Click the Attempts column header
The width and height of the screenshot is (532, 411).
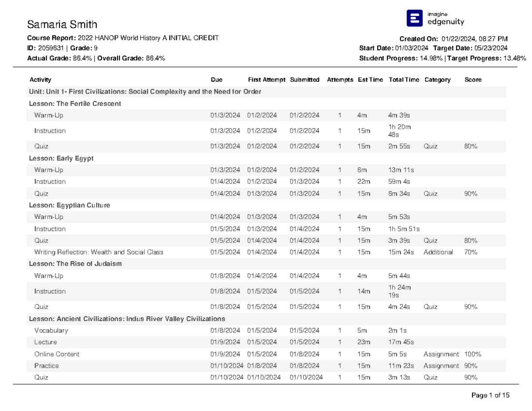click(340, 80)
